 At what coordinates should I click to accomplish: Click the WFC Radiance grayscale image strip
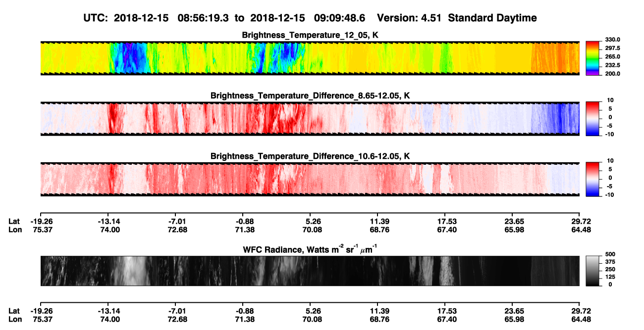click(x=310, y=271)
